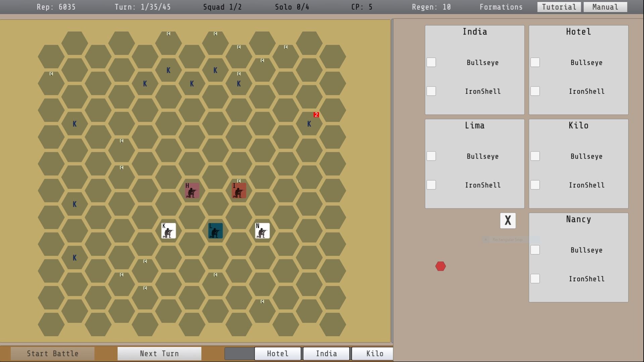Enable Bullseye for the India squad
Image resolution: width=644 pixels, height=362 pixels.
[431, 62]
